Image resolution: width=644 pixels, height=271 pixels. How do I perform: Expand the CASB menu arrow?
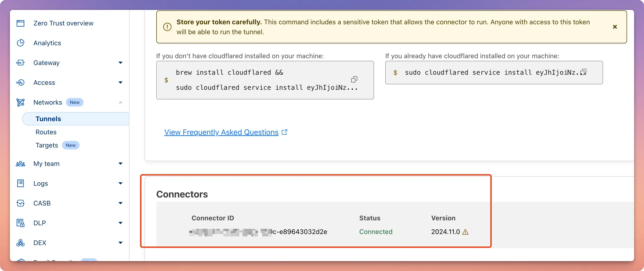coord(121,203)
